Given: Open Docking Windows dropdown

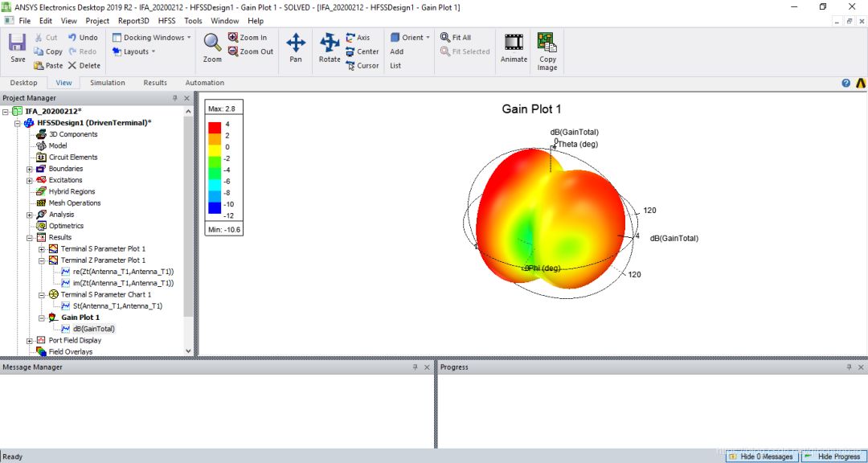Looking at the screenshot, I should [x=151, y=38].
